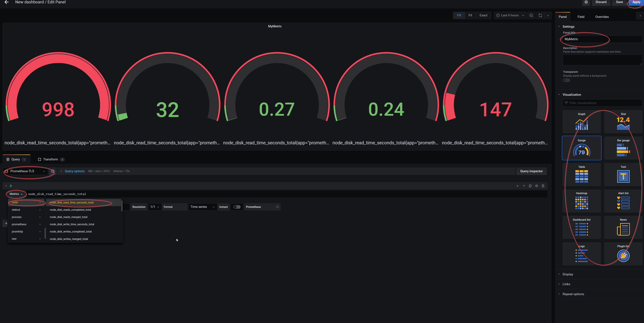The width and height of the screenshot is (644, 323).
Task: Go back using the arrow icon
Action: 7,2
